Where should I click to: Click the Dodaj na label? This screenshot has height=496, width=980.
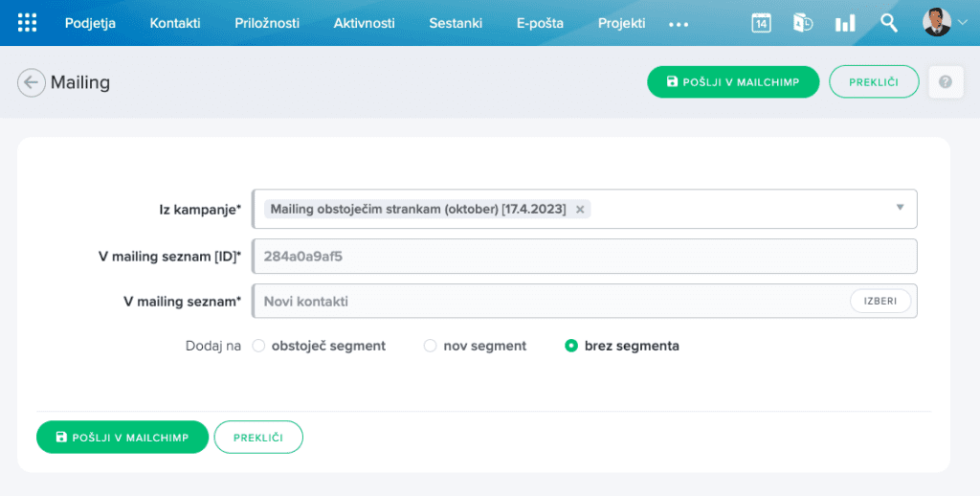tap(213, 346)
